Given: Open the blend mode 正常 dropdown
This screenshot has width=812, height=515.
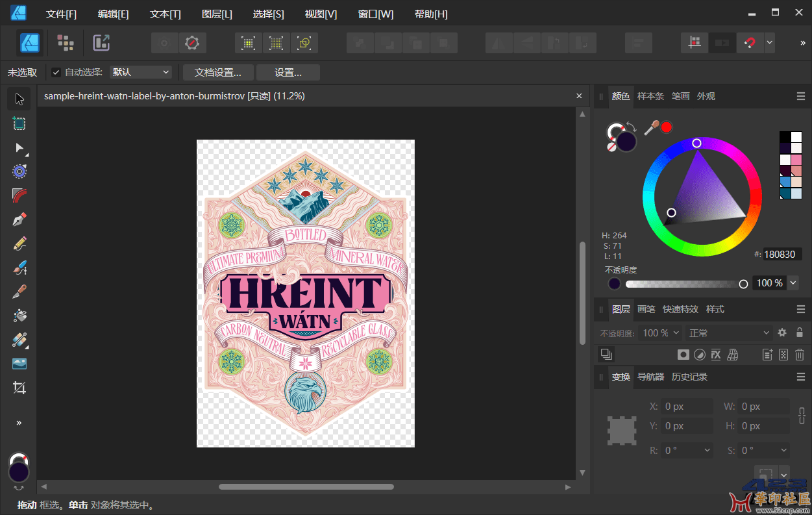Looking at the screenshot, I should (729, 333).
